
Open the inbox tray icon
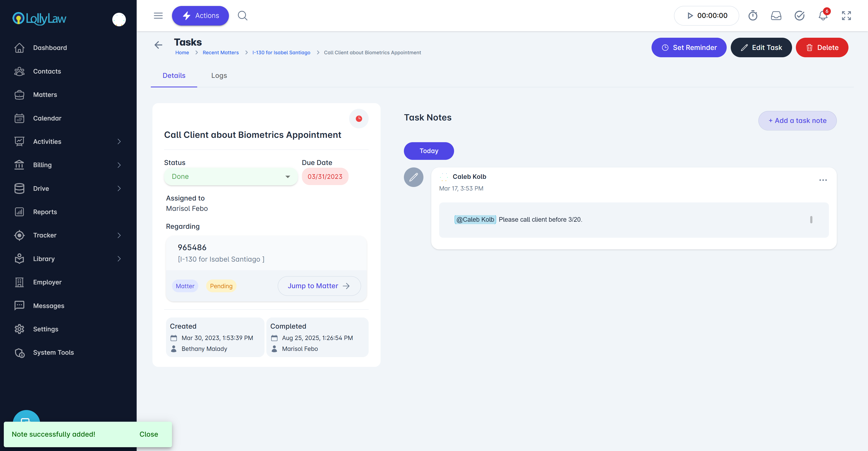coord(776,15)
